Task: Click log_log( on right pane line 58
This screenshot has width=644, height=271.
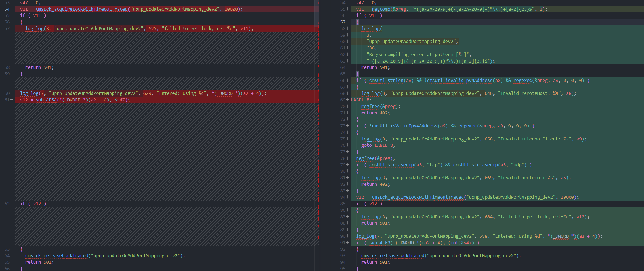Action: point(372,28)
